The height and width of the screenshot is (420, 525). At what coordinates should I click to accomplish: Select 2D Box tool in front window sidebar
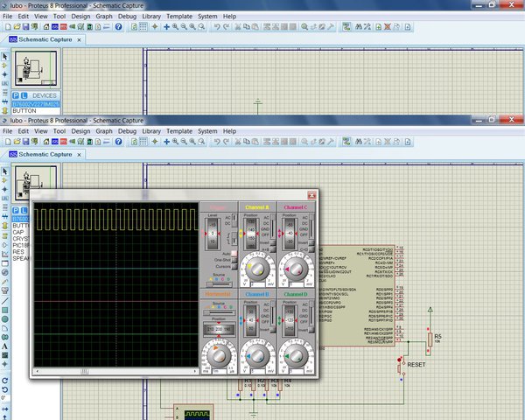click(x=4, y=310)
